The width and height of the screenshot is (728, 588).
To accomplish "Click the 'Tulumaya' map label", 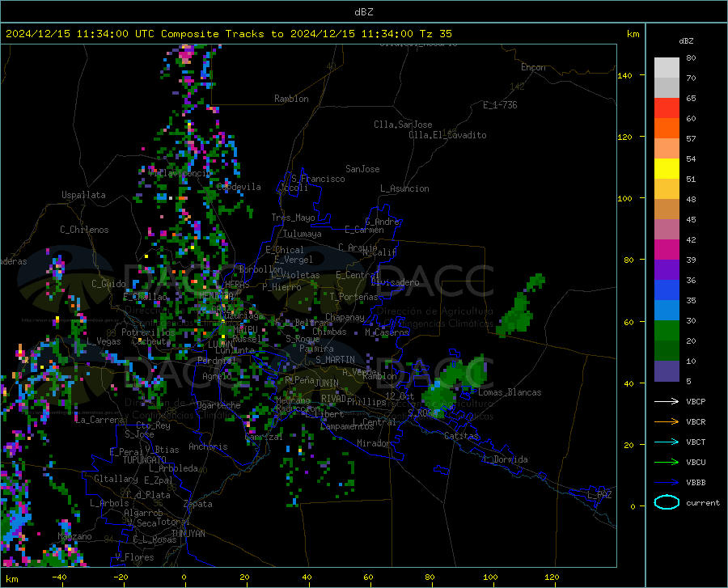I will tap(303, 234).
